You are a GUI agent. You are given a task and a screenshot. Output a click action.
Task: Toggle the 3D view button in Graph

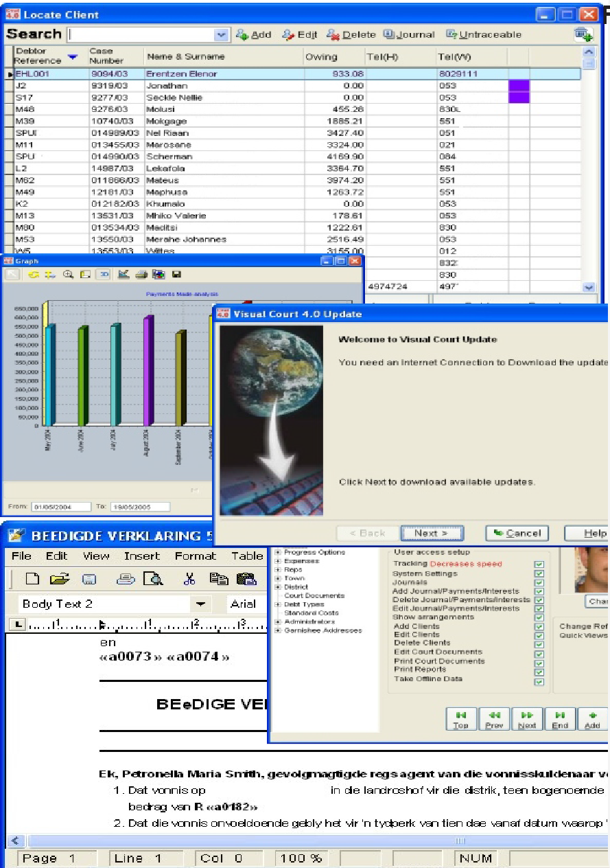(x=104, y=275)
